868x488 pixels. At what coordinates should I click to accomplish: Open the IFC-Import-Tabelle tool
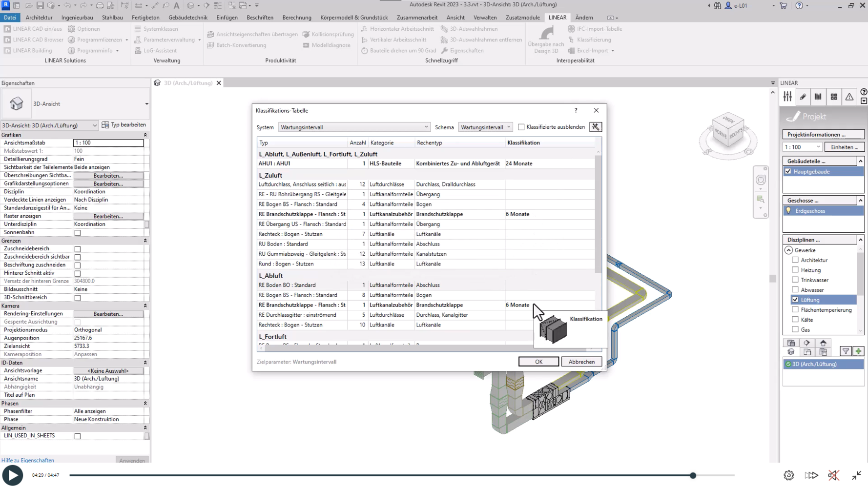[571, 29]
